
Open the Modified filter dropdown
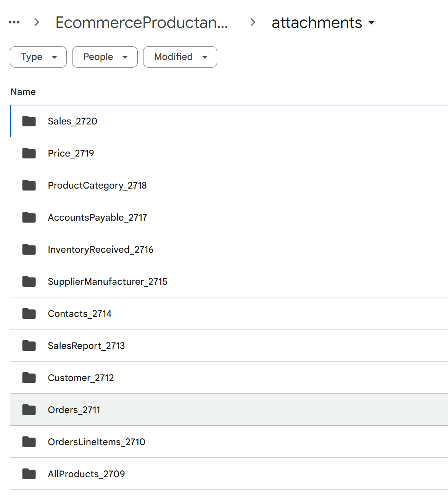(x=180, y=57)
